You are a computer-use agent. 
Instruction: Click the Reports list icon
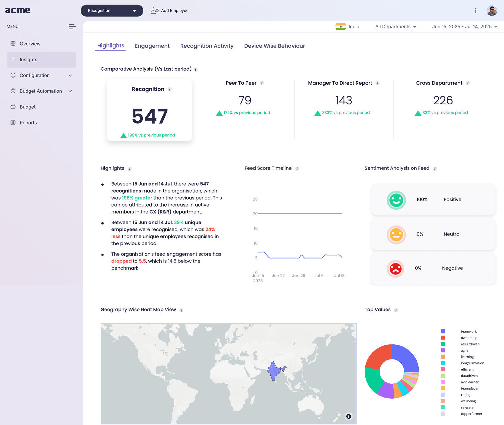point(13,123)
